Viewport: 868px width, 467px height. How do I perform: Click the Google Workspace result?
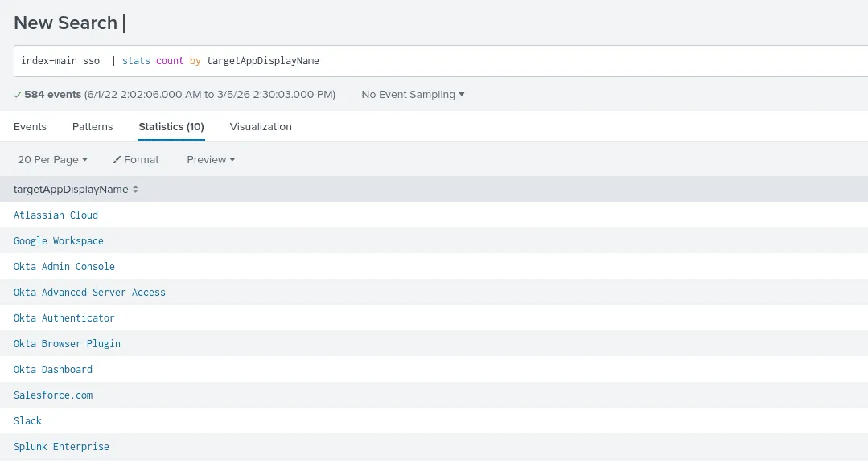point(59,240)
